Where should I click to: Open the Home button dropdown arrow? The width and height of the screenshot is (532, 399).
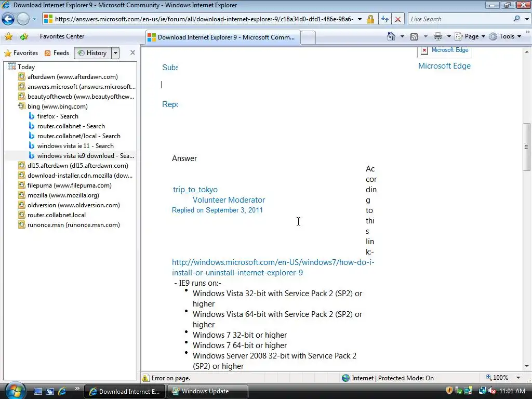[x=403, y=36]
